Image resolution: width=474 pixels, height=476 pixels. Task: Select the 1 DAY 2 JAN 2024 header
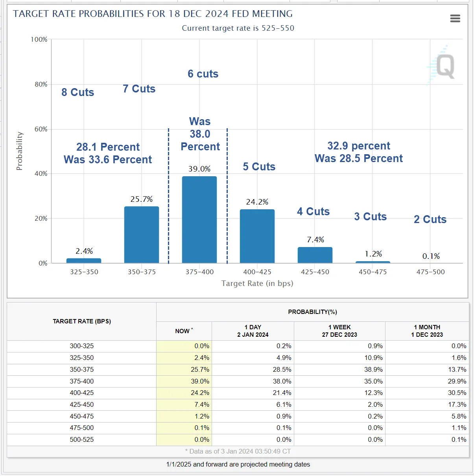tap(253, 331)
